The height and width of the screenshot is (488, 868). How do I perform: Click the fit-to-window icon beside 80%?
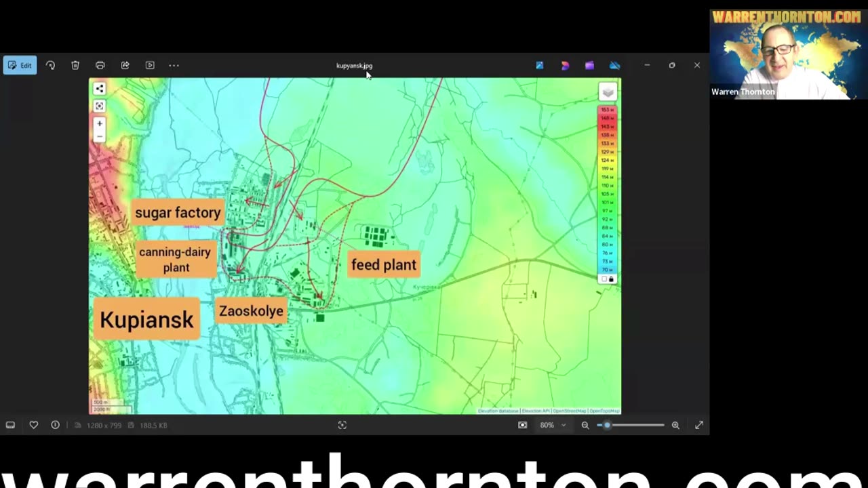pyautogui.click(x=522, y=425)
